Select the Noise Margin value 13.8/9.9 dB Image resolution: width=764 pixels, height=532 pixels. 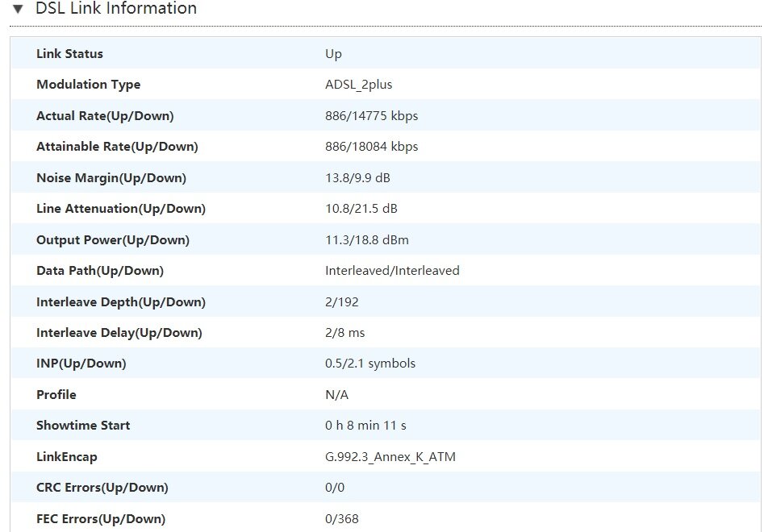(357, 178)
